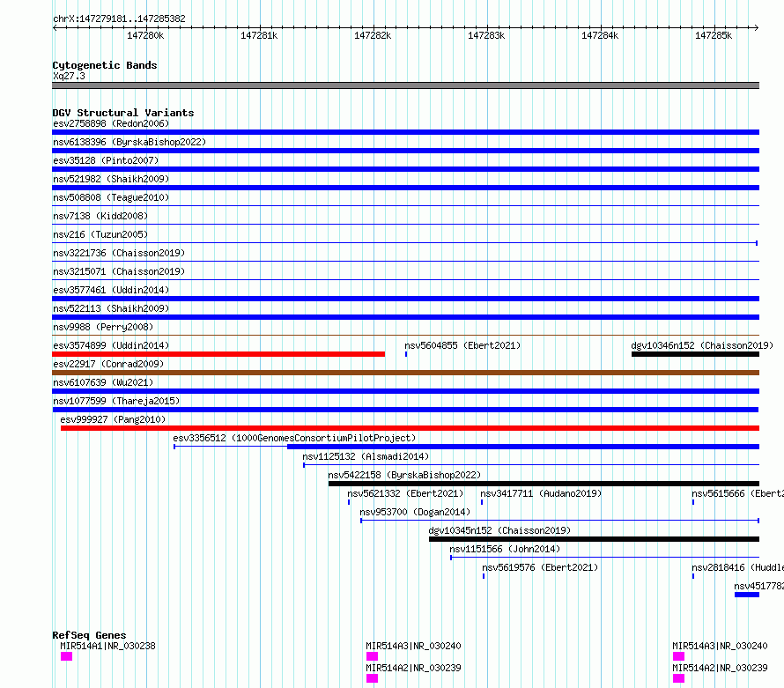The image size is (784, 688).
Task: Select nsv5621332 (Ebert2021) label
Action: click(405, 493)
